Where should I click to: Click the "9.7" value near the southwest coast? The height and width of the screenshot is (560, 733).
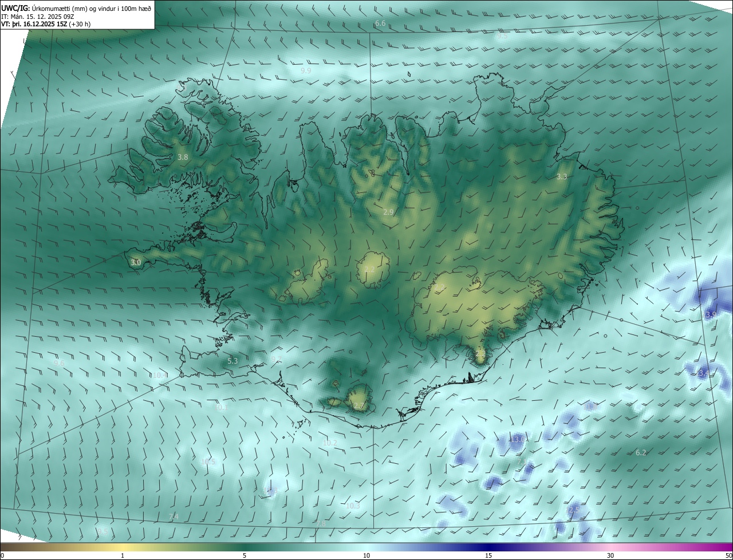pyautogui.click(x=277, y=360)
